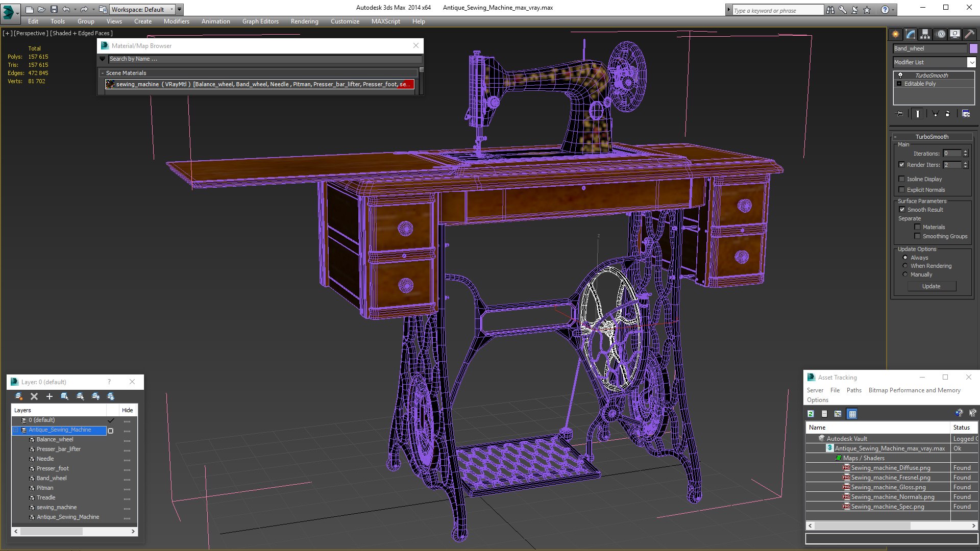This screenshot has width=980, height=551.
Task: Open the Hierarchy command panel tab
Action: [925, 34]
